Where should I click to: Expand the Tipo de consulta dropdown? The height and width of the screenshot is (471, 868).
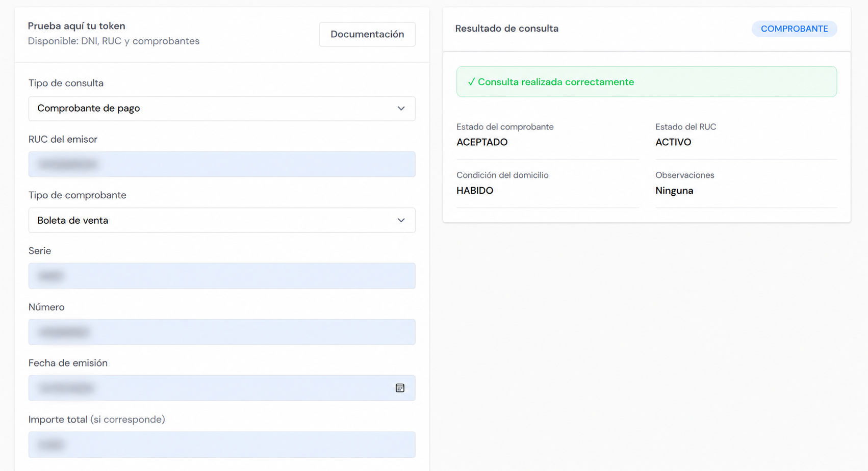222,109
